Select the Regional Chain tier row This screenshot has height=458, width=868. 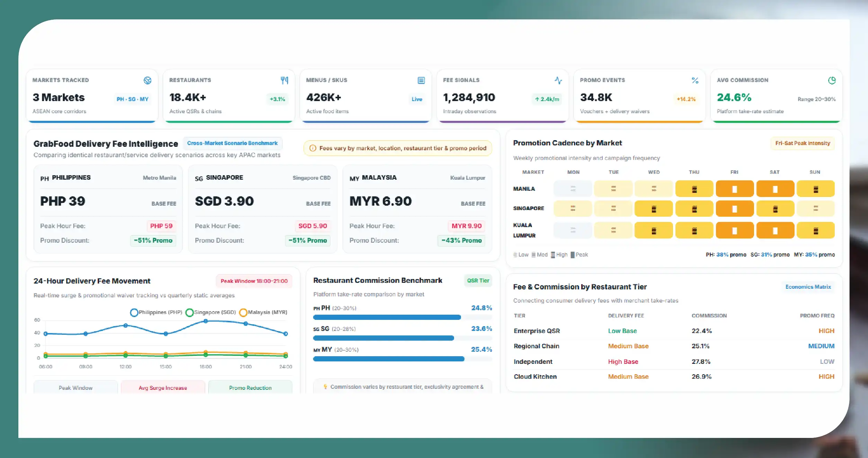(674, 346)
